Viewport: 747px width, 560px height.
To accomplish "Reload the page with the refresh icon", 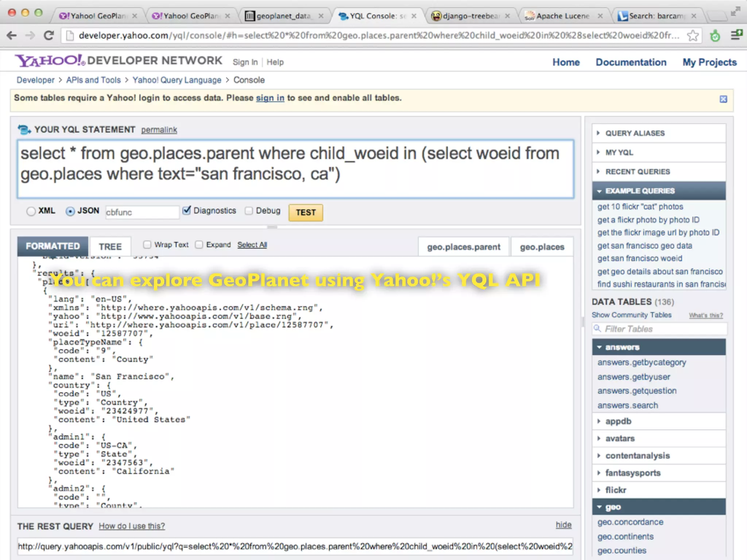I will 49,35.
